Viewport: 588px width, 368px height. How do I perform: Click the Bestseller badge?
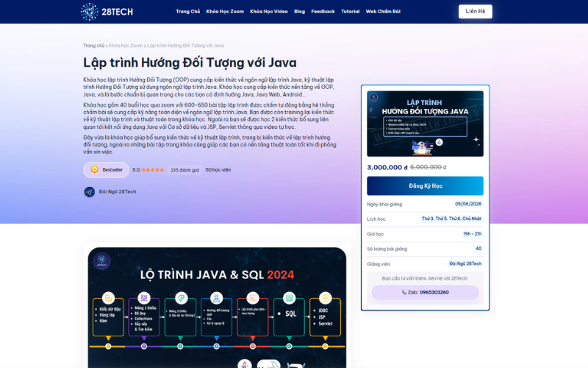[106, 170]
